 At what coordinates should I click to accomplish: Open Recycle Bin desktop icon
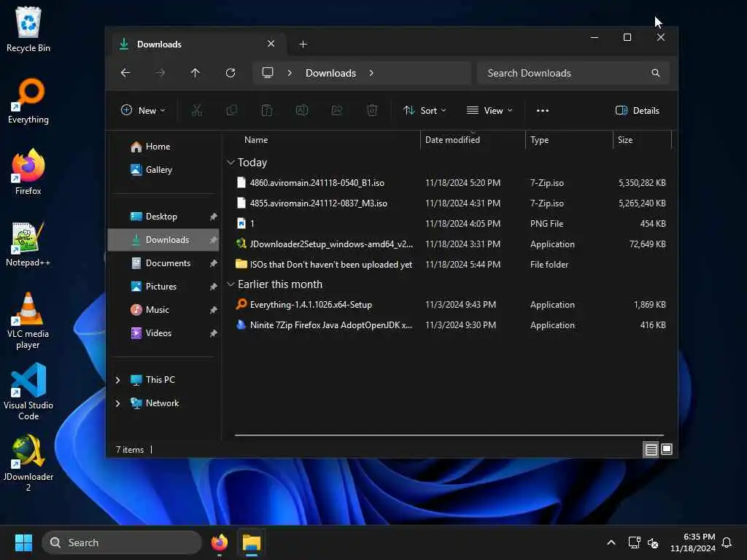pos(28,29)
